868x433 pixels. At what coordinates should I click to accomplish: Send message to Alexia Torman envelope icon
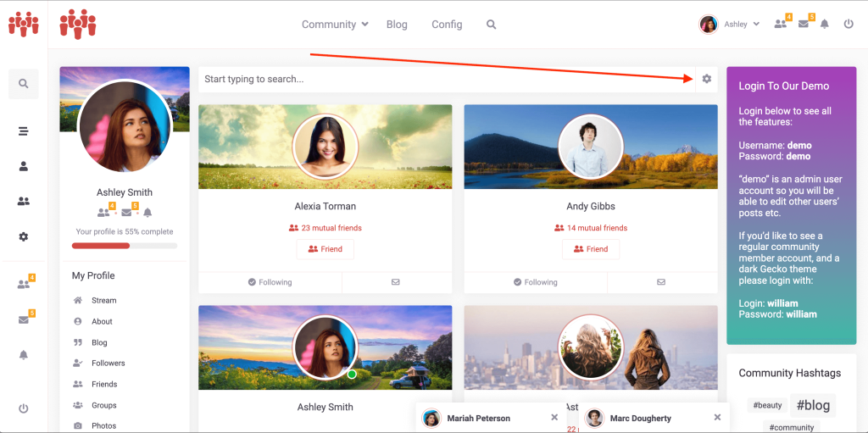[395, 282]
